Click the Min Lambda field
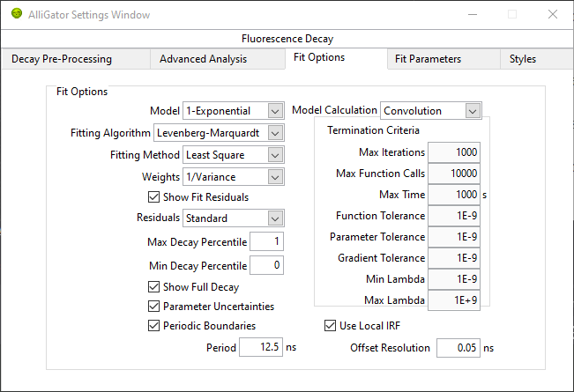 point(454,279)
